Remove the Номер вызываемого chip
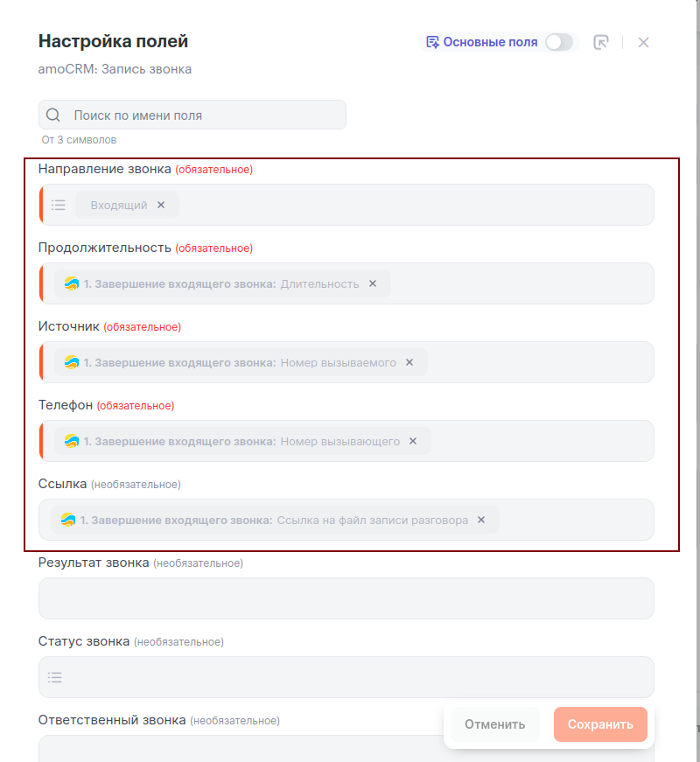 (409, 362)
